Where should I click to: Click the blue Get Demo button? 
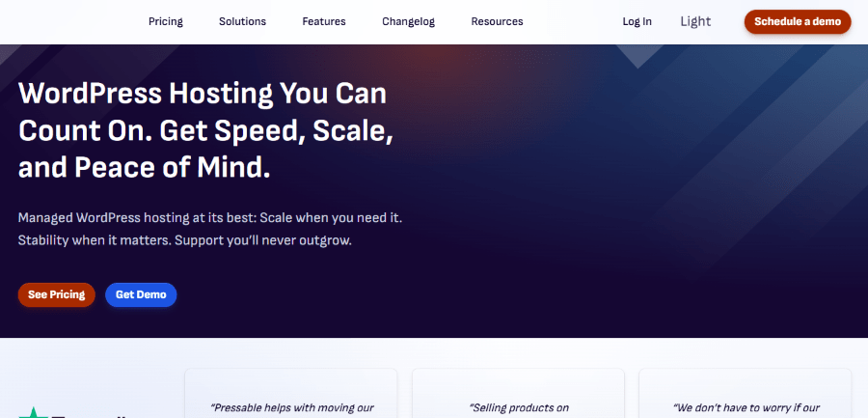tap(141, 294)
